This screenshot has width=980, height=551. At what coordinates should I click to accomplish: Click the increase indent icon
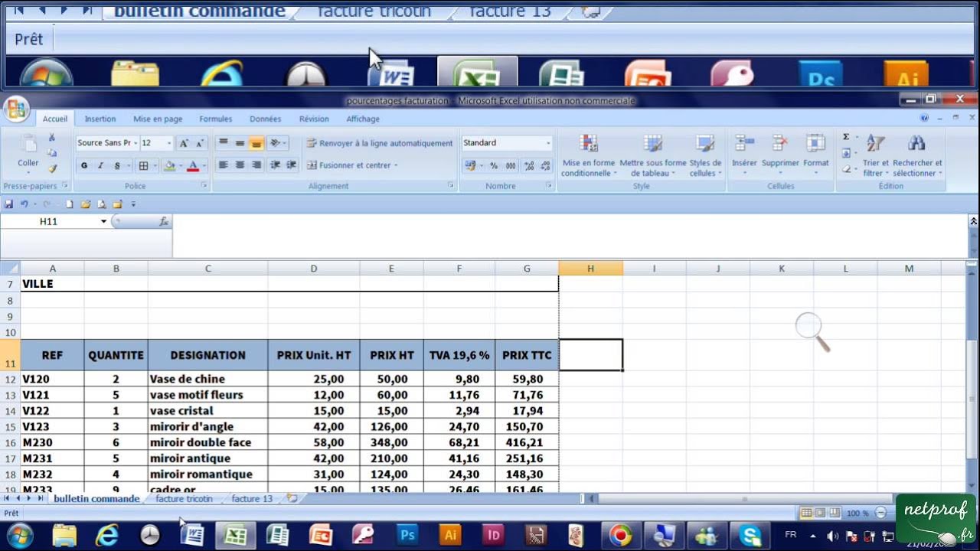click(x=292, y=165)
